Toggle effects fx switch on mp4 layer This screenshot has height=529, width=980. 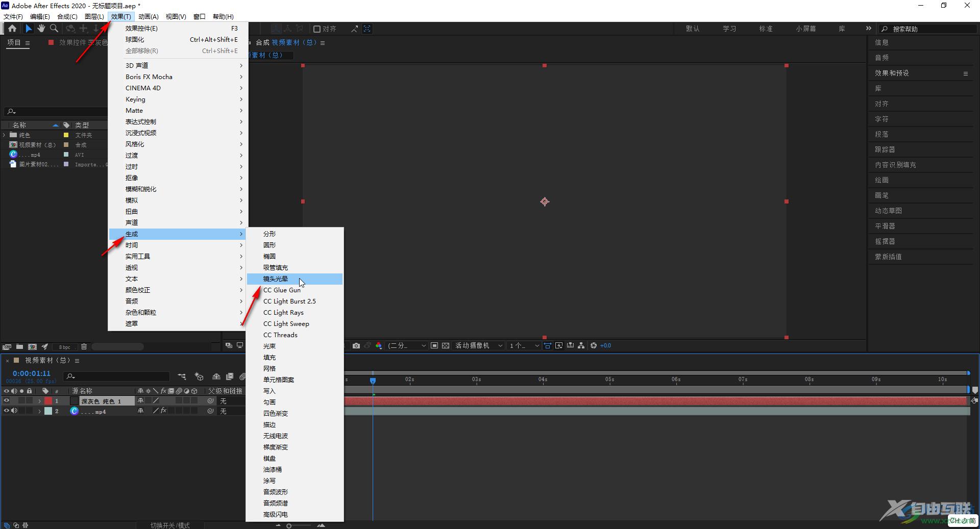point(164,411)
